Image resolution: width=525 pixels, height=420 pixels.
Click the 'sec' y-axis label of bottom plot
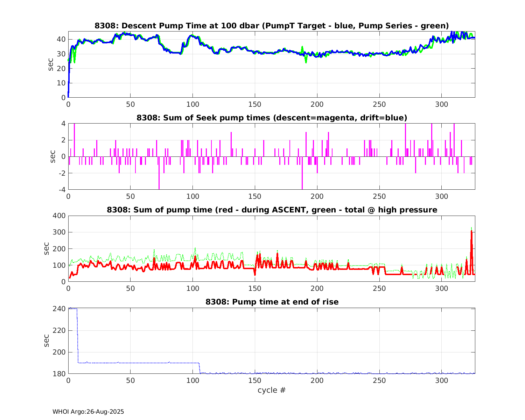click(47, 341)
